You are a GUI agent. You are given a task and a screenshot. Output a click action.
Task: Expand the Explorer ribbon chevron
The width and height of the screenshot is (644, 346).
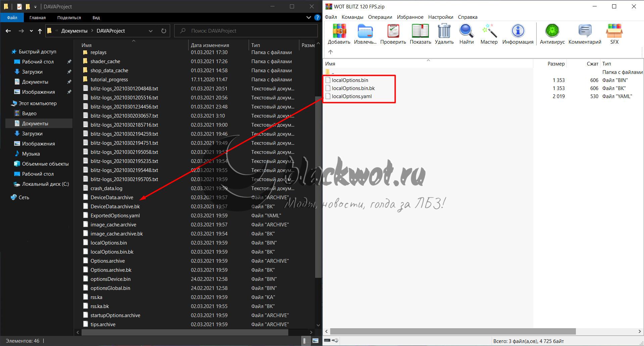(309, 17)
